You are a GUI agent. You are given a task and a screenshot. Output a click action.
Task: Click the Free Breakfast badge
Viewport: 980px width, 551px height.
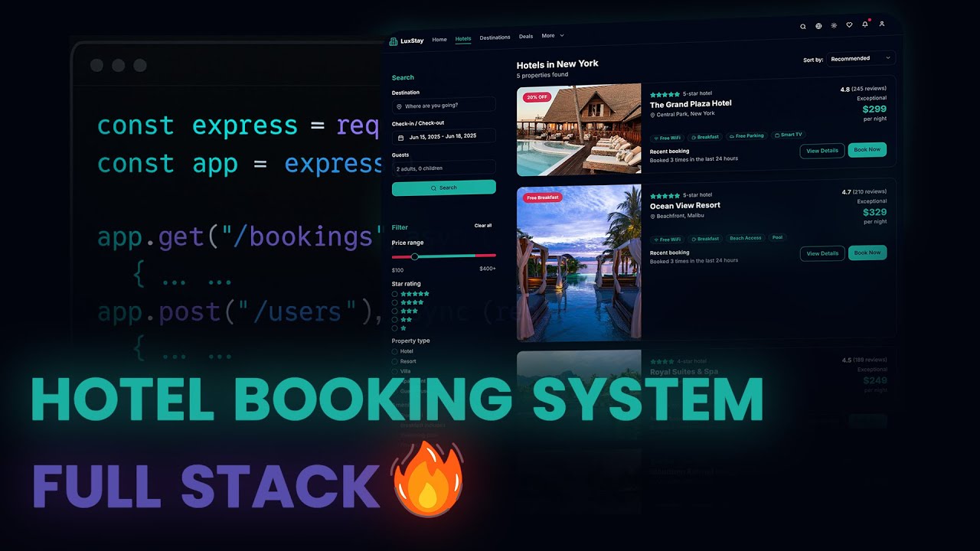pyautogui.click(x=543, y=197)
